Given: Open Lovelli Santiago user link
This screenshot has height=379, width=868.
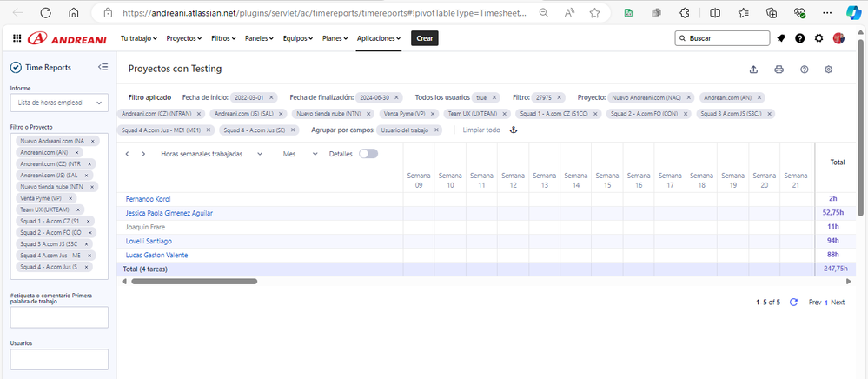Looking at the screenshot, I should [149, 241].
